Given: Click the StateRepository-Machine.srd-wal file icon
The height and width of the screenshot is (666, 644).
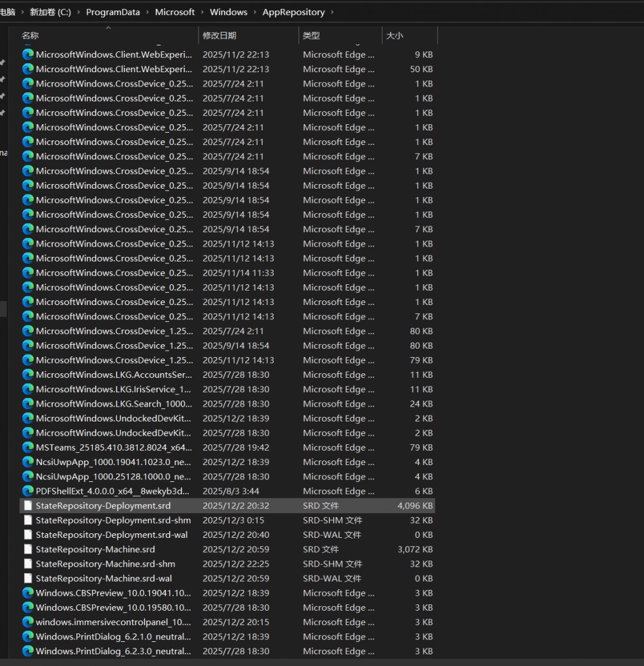Looking at the screenshot, I should (x=28, y=578).
